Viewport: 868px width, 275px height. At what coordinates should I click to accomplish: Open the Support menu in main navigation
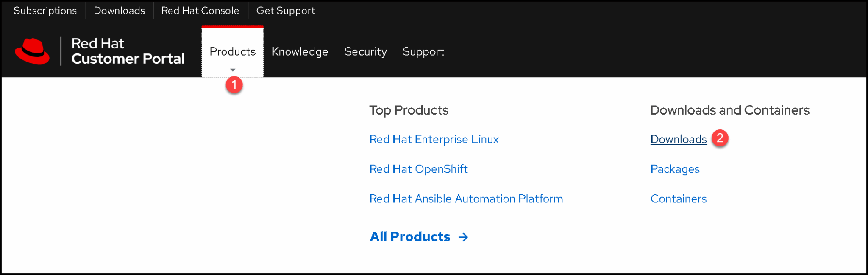423,51
